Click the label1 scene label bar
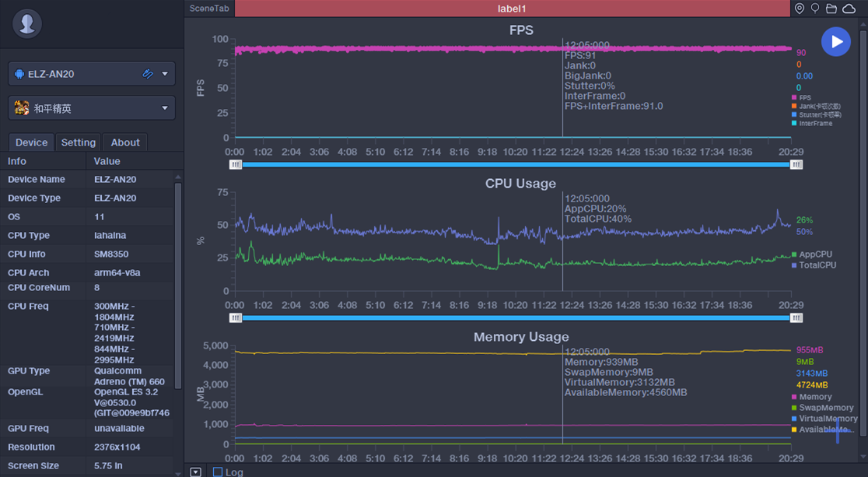The image size is (868, 477). click(512, 9)
